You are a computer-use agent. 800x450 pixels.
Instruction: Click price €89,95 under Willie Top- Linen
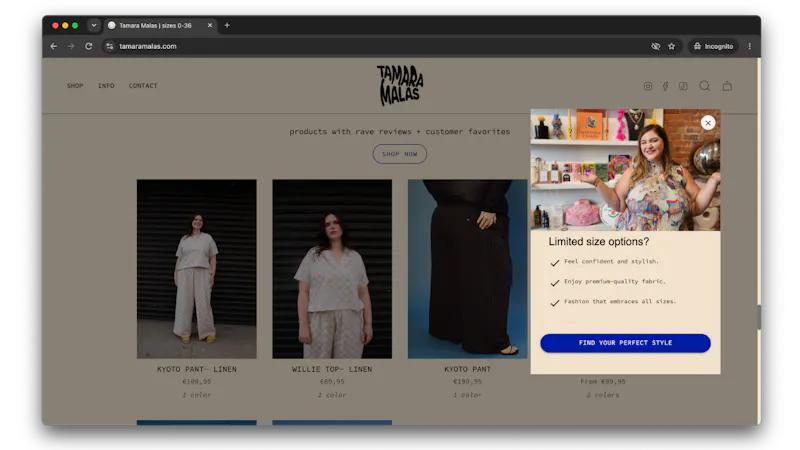332,382
